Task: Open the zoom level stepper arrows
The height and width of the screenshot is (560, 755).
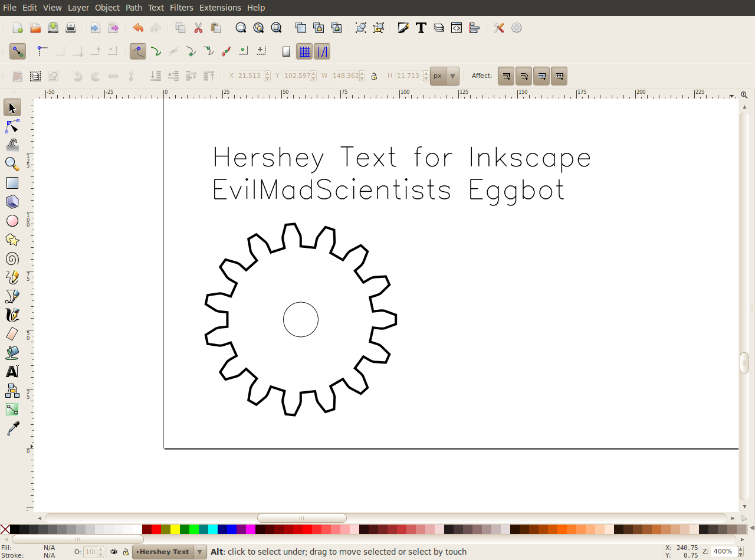Action: coord(739,552)
